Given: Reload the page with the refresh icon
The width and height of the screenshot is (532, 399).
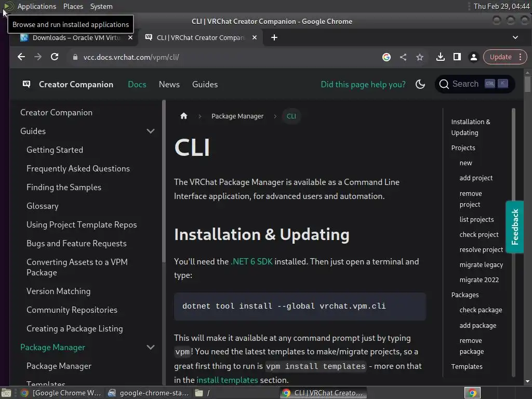Looking at the screenshot, I should (x=55, y=57).
